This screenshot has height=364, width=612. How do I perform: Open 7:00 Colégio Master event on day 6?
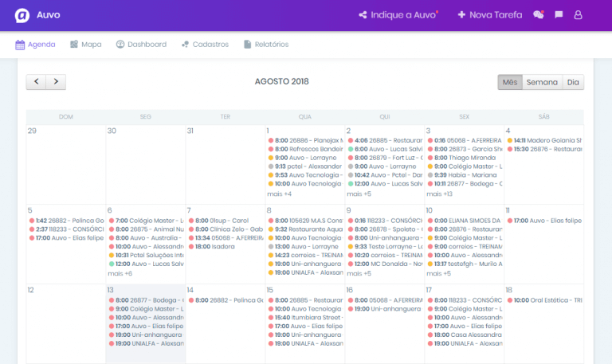pyautogui.click(x=146, y=221)
